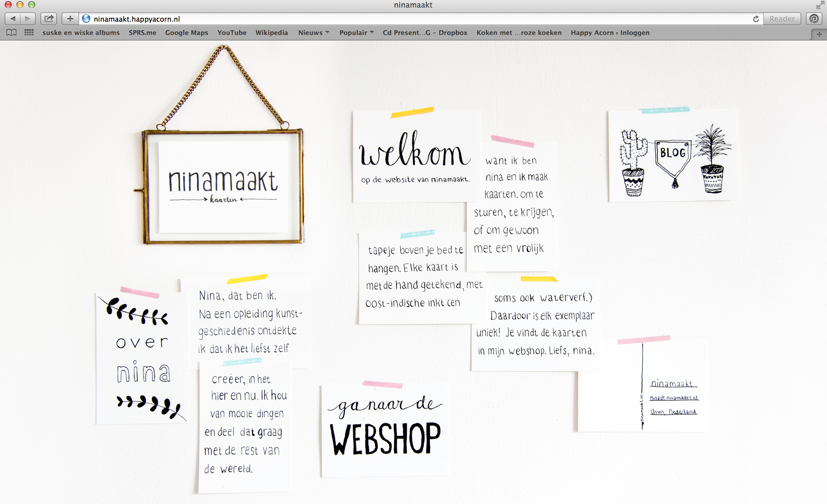Click the browser back arrow button
Screen dimensions: 827x504
[x=13, y=19]
